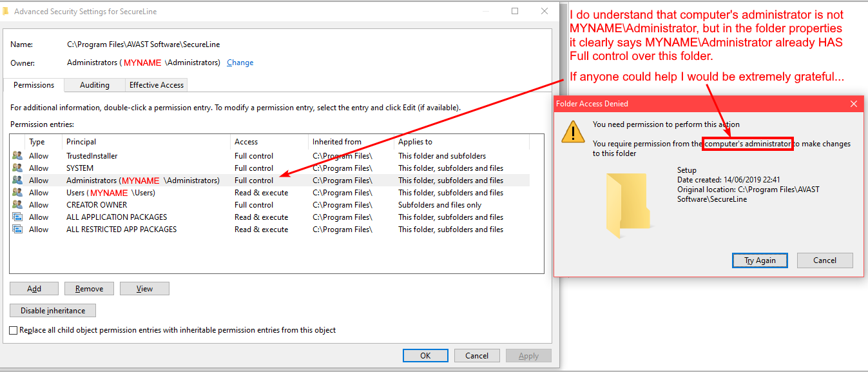Viewport: 868px width, 372px height.
Task: Sort entries by the Type column header
Action: [x=43, y=142]
